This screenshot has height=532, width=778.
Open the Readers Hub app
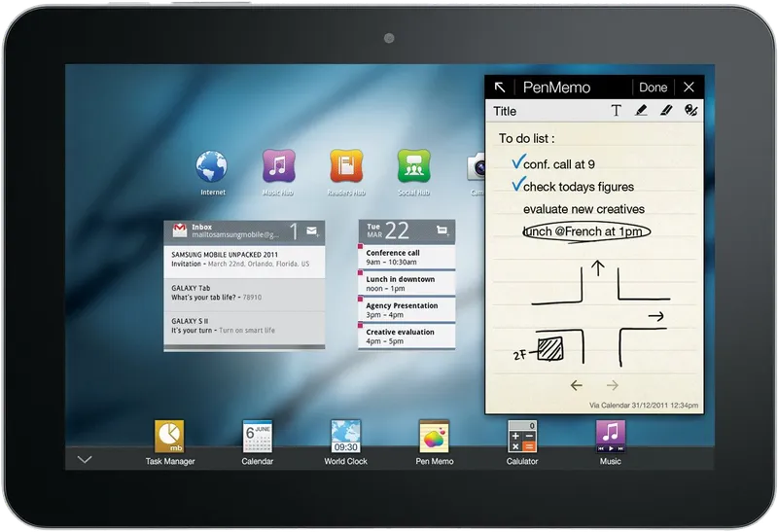pos(346,166)
